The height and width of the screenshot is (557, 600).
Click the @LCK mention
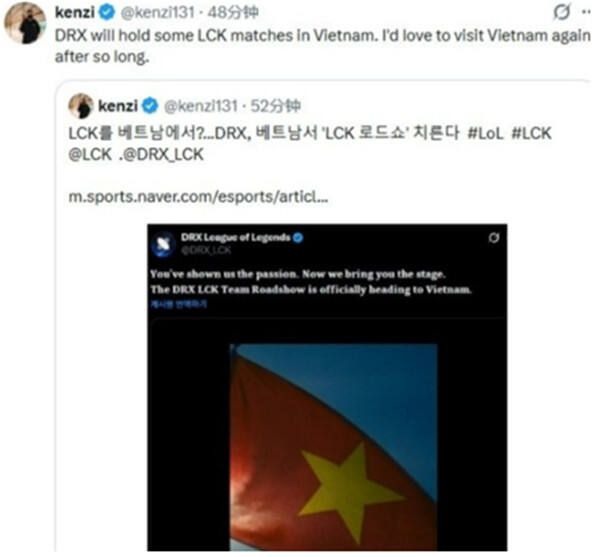(x=90, y=155)
